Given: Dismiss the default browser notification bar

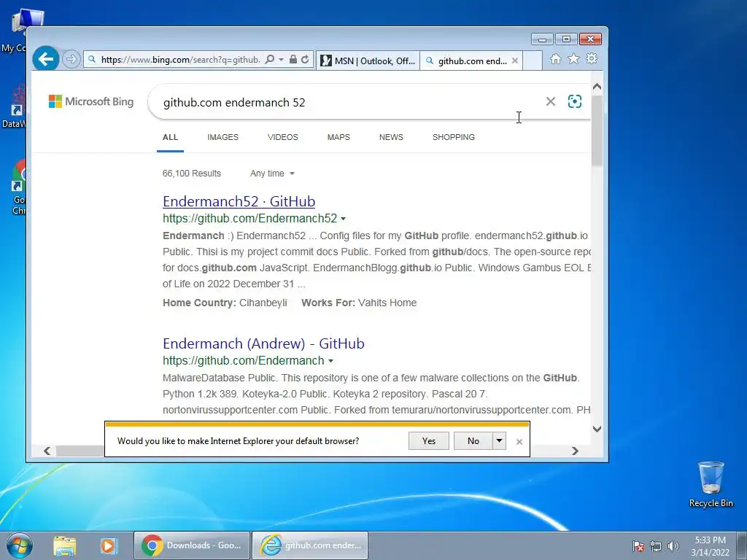Looking at the screenshot, I should tap(519, 442).
